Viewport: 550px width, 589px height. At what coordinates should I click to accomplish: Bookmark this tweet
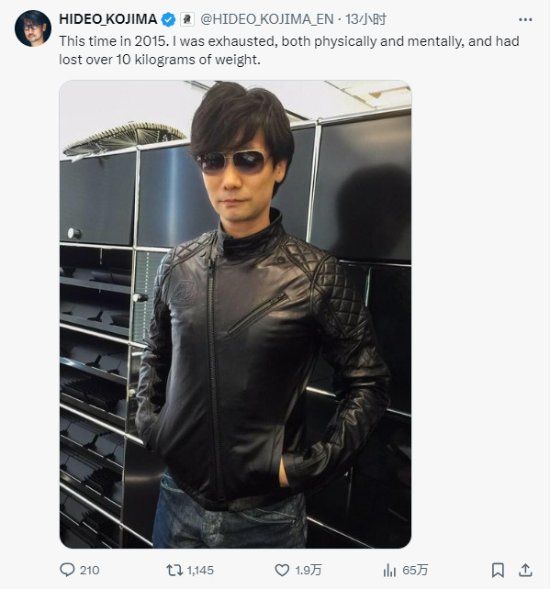tap(498, 570)
